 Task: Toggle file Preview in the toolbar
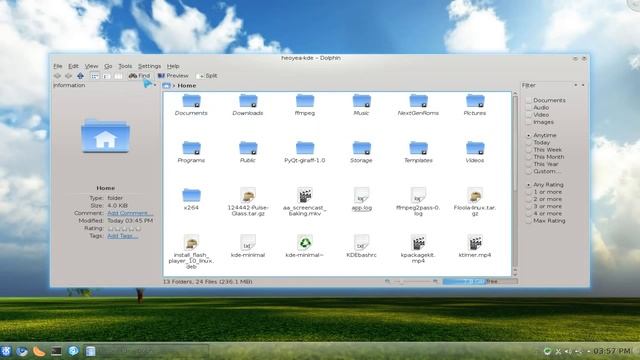(x=173, y=76)
